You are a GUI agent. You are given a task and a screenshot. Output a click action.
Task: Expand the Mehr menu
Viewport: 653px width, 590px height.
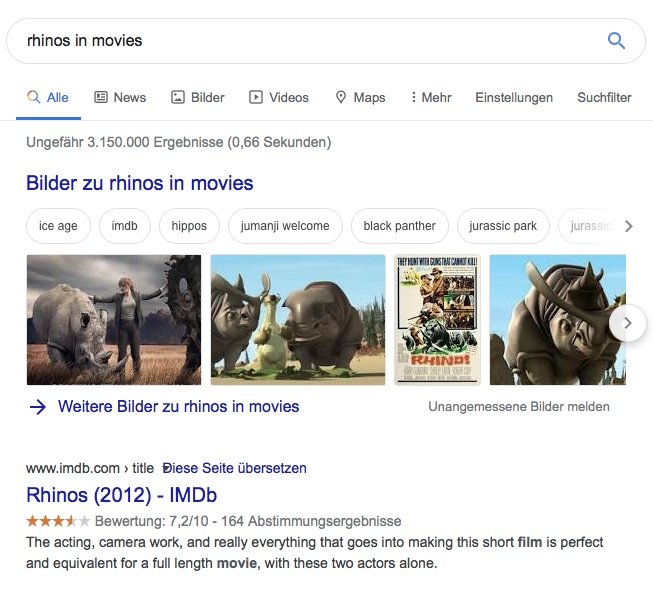coord(431,97)
